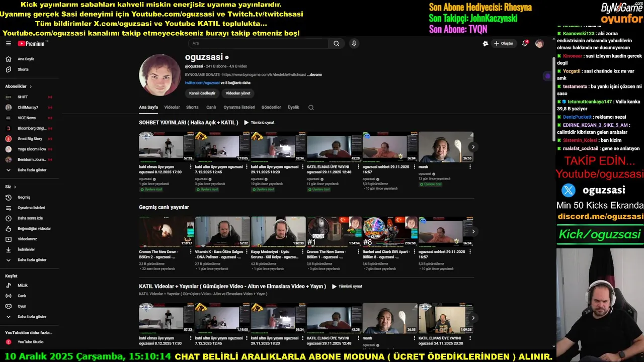Expand Abonelikler section chevron
Screen dimensions: 644x362
click(x=30, y=86)
